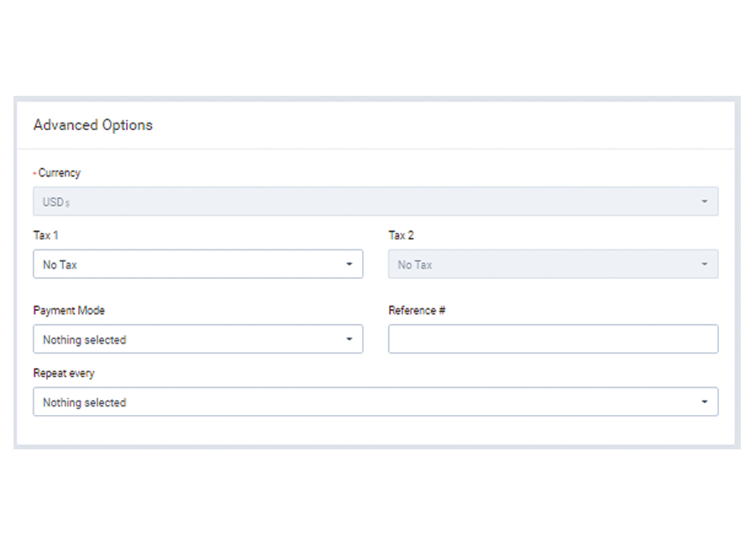The image size is (756, 546).
Task: Click the Repeat every caret arrow
Action: click(x=704, y=402)
